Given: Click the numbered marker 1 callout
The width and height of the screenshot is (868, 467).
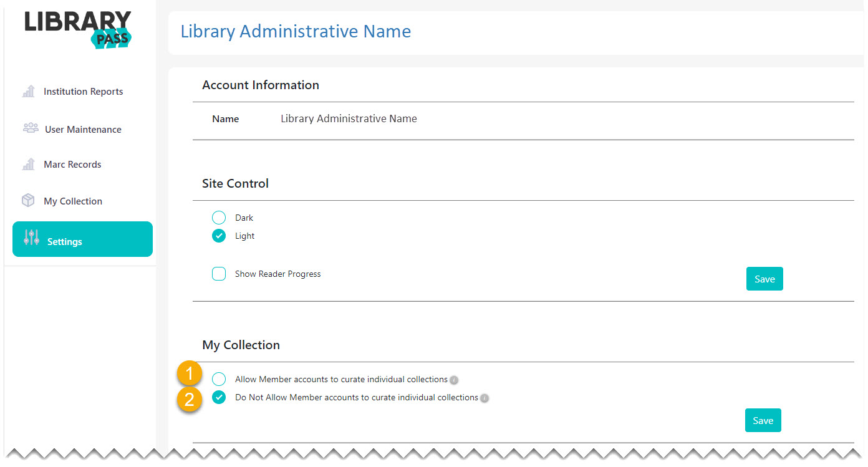Looking at the screenshot, I should click(189, 373).
